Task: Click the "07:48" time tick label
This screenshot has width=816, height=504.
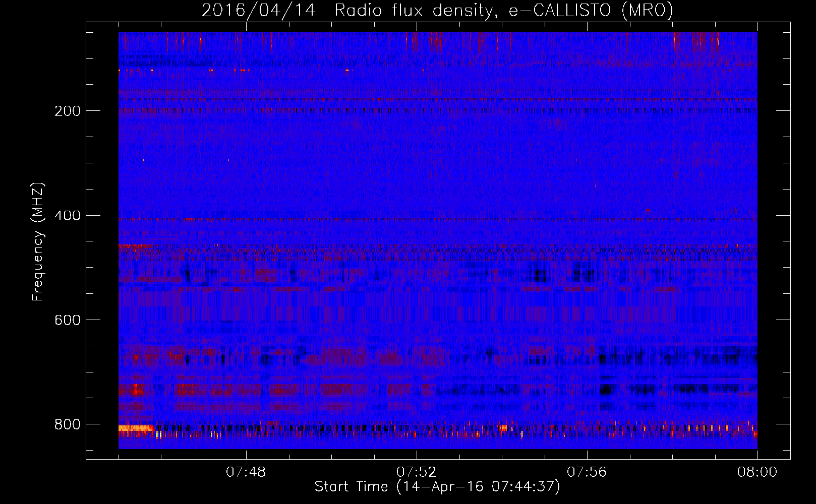Action: (246, 472)
